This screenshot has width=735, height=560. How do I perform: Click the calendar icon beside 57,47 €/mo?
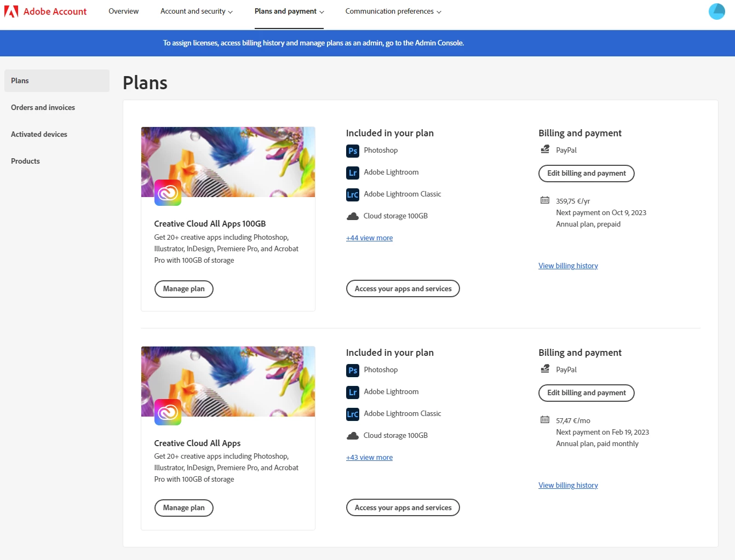coord(545,420)
